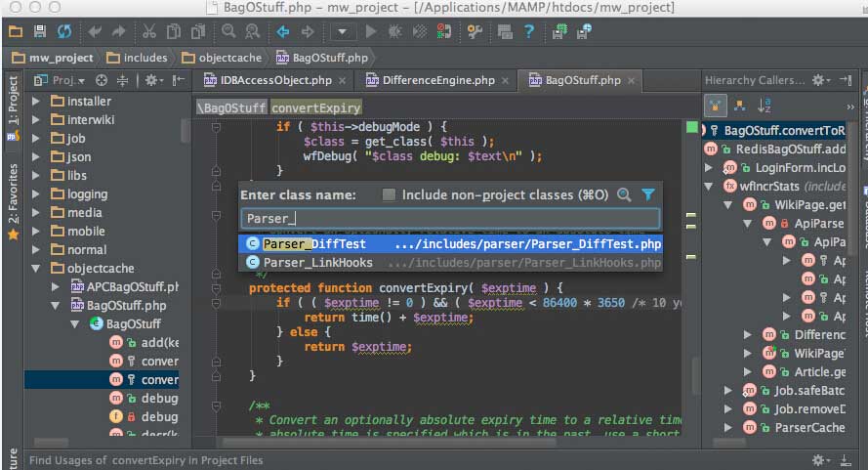The width and height of the screenshot is (868, 470).
Task: Select the add(ke method
Action: (145, 343)
